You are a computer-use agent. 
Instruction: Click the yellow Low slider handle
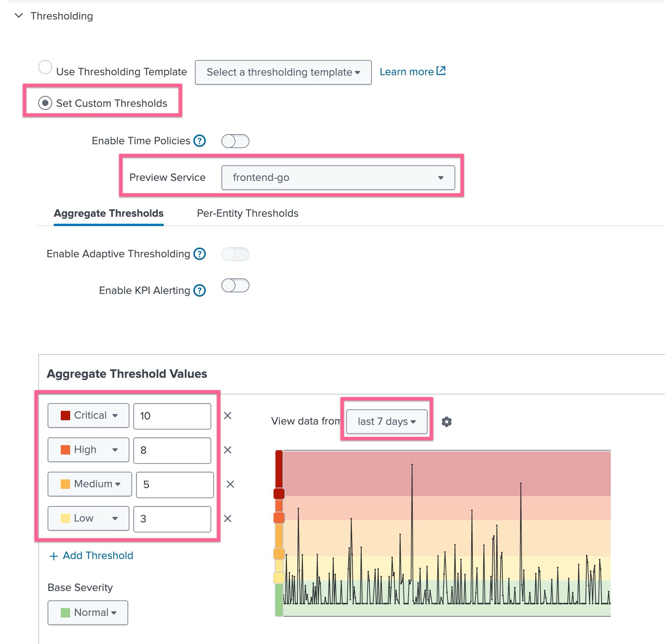(279, 578)
